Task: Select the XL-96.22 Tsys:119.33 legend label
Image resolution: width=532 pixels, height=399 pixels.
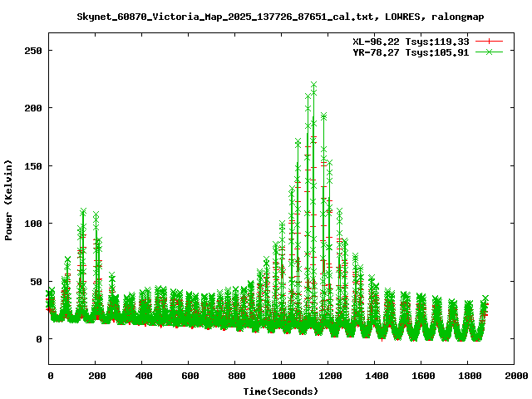Action: click(x=411, y=42)
